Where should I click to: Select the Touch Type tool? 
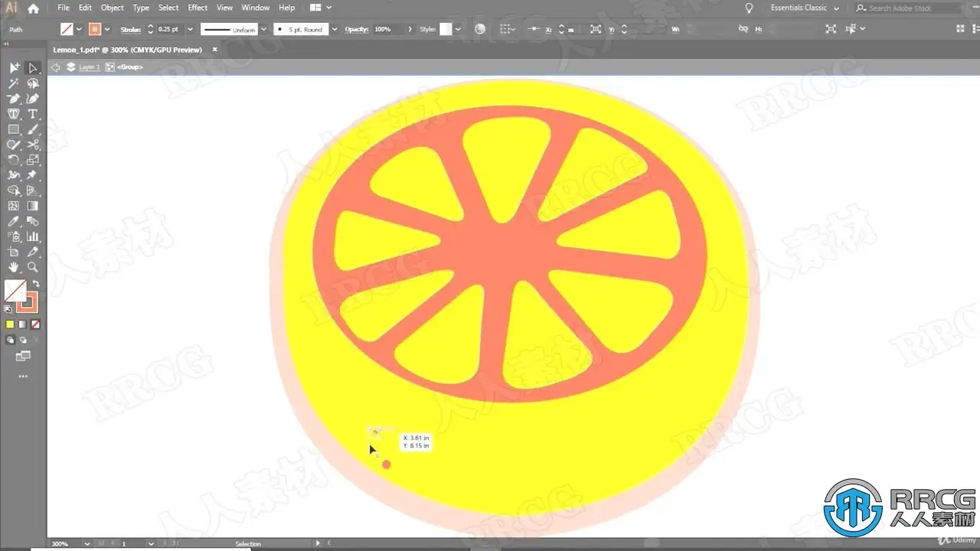pyautogui.click(x=14, y=114)
